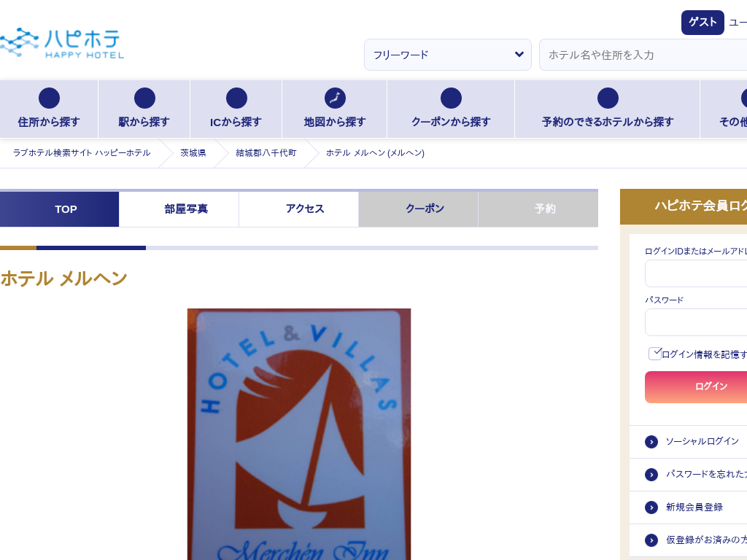Open 仮登録がお済みの方 link
Viewport: 747px width, 560px height.
[706, 540]
